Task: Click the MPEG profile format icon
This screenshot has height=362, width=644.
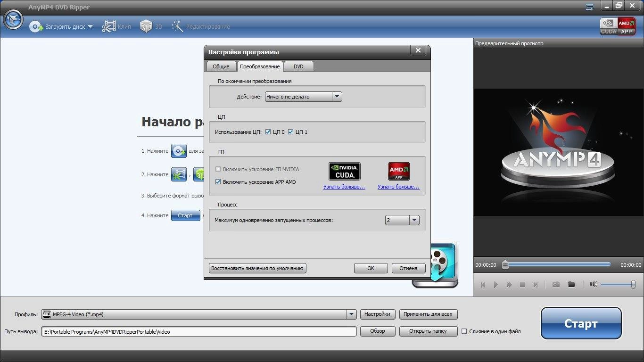Action: pos(46,314)
